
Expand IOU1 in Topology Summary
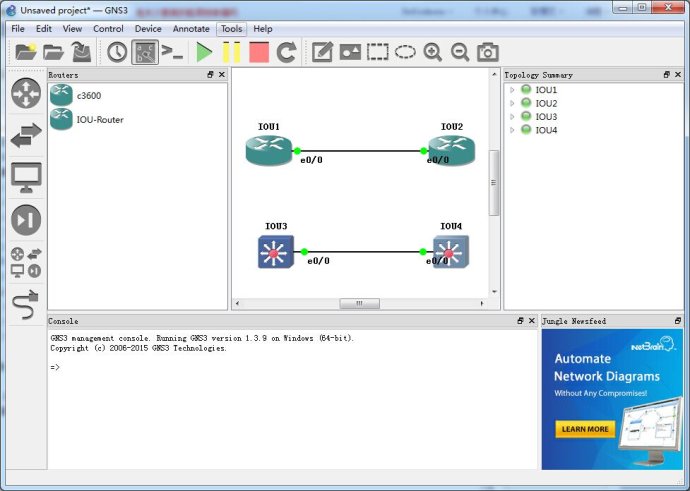(x=512, y=90)
